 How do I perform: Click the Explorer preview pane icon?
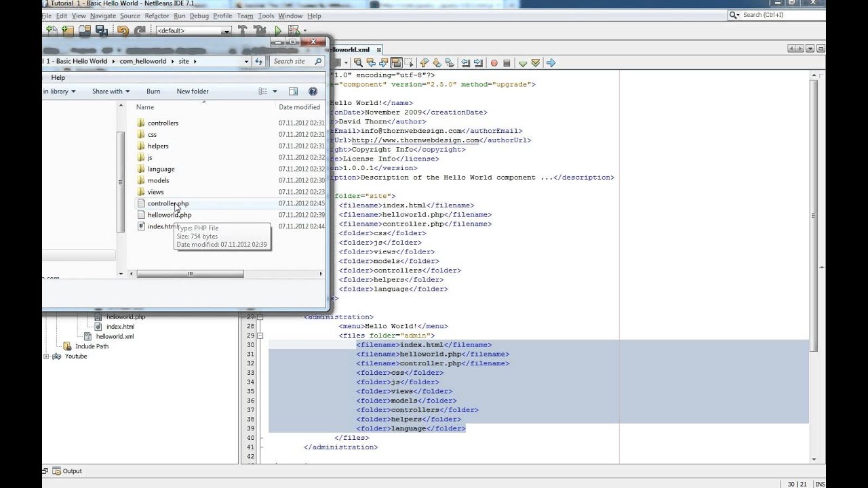[293, 91]
